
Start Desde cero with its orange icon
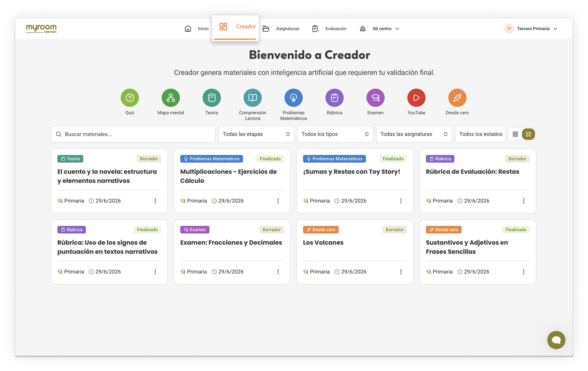(x=457, y=98)
